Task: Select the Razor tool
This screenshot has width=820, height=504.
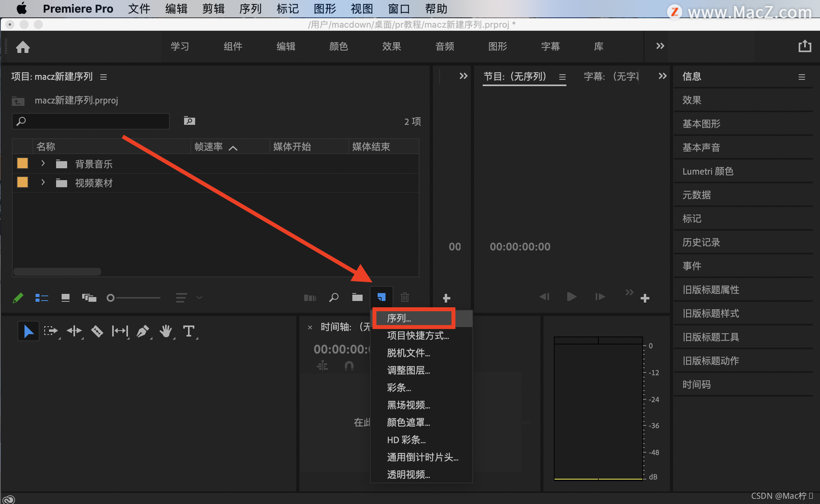Action: tap(97, 331)
